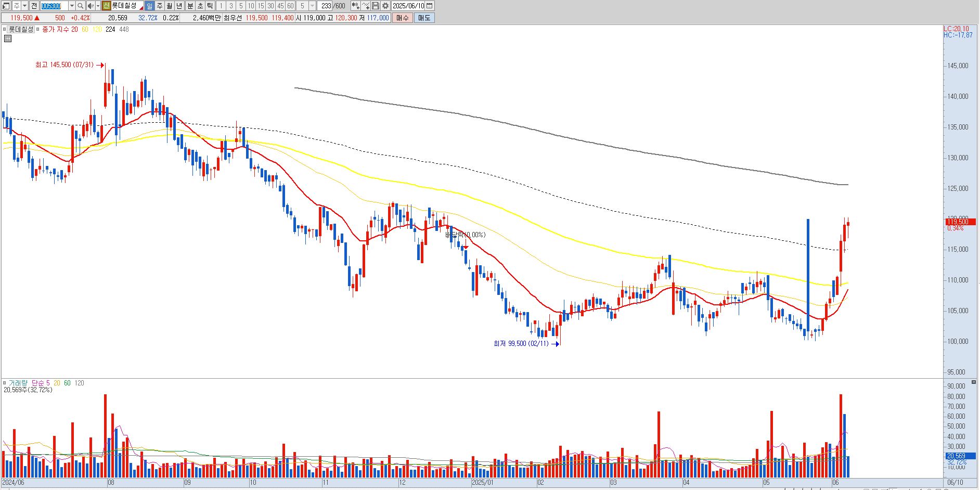Click the 224 moving average legend value
This screenshot has width=980, height=490.
pos(110,30)
